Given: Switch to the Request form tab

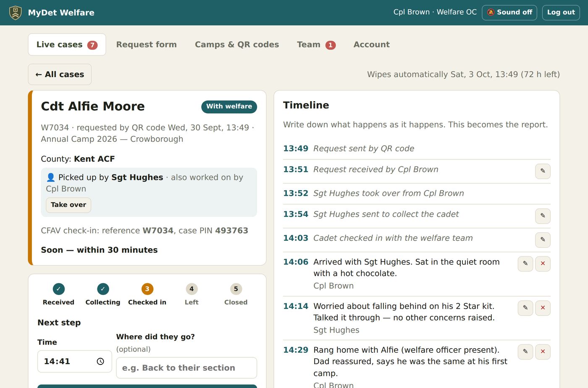Looking at the screenshot, I should tap(147, 44).
